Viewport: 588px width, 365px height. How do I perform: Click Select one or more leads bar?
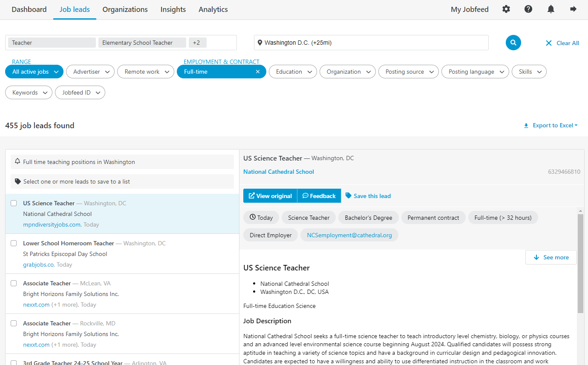[122, 181]
